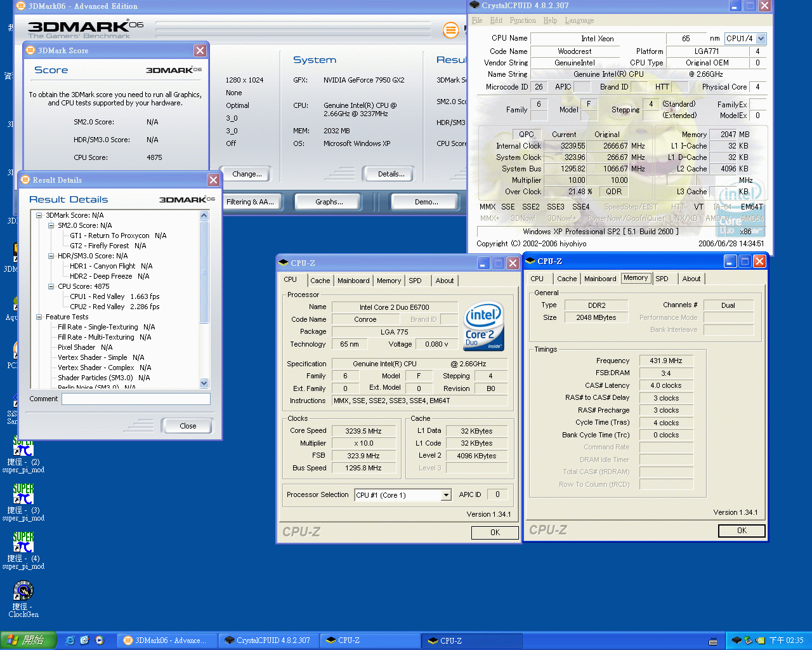This screenshot has height=650, width=812.
Task: Launch Internet Explorer from quick launch
Action: (70, 640)
